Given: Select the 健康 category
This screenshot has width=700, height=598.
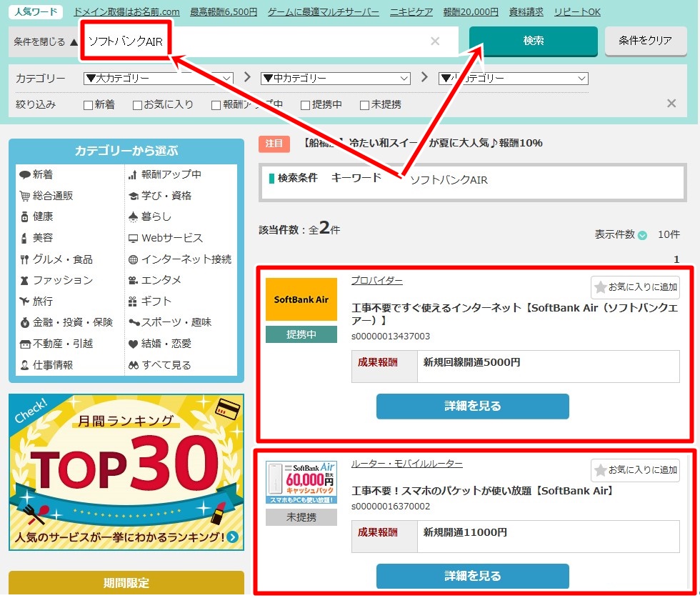Looking at the screenshot, I should click(43, 217).
